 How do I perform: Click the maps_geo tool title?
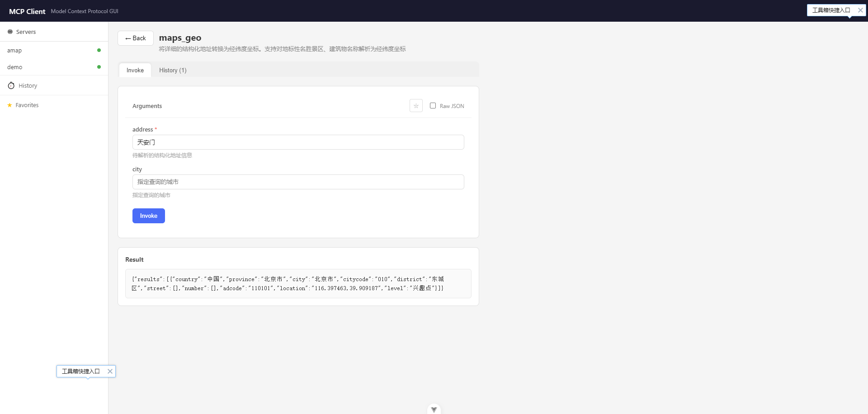(180, 38)
